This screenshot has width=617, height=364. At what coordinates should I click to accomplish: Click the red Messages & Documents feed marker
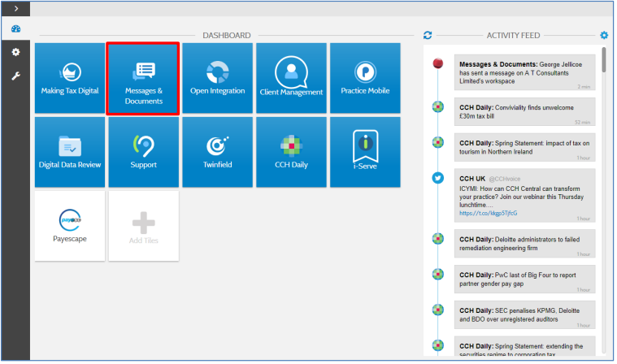point(438,63)
